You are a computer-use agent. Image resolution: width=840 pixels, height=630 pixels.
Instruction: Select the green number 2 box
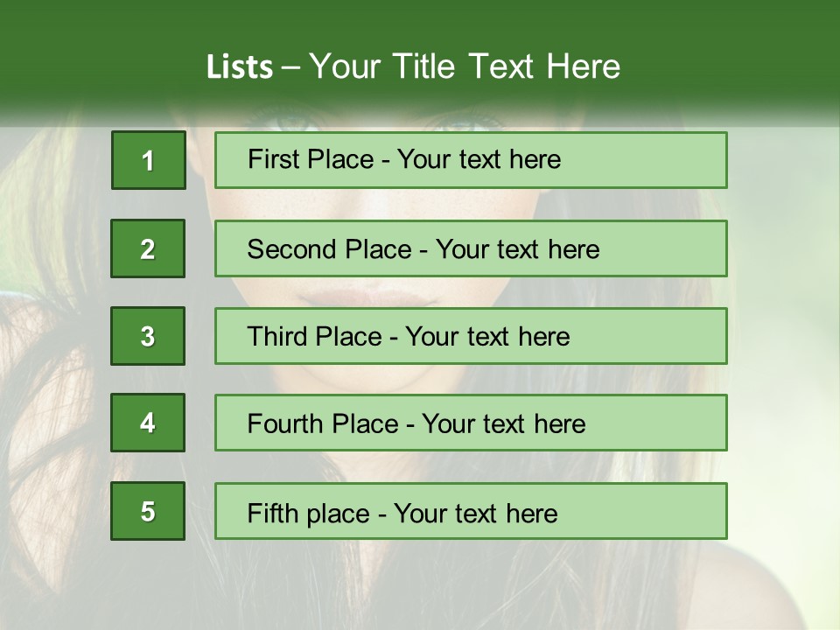pos(148,248)
